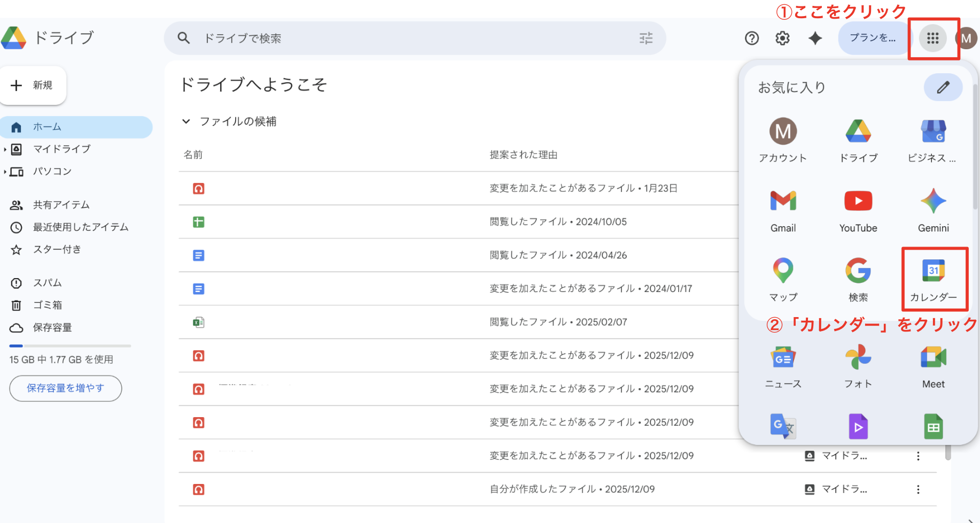
Task: Open the Excel file from 2025/02/07
Action: pos(458,322)
